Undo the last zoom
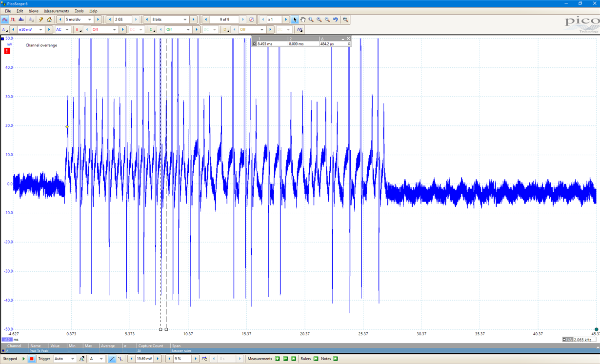This screenshot has width=600, height=364. coord(336,20)
